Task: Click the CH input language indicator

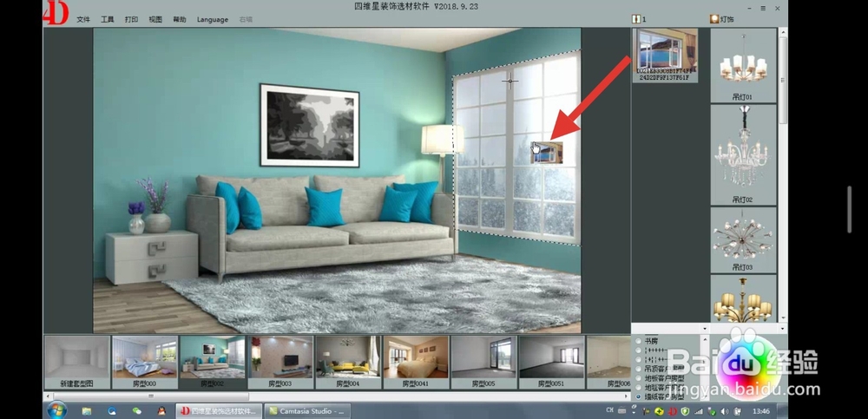Action: (x=610, y=410)
